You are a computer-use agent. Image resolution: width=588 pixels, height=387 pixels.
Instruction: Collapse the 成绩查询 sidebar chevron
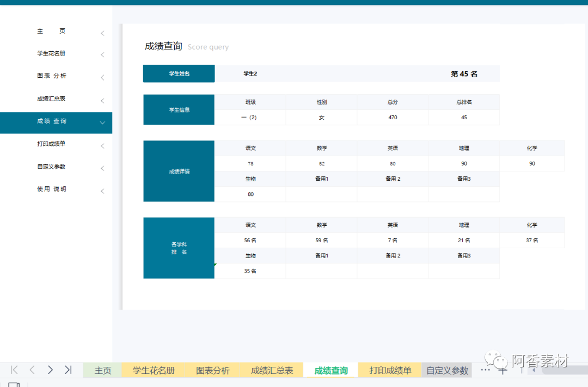click(102, 122)
